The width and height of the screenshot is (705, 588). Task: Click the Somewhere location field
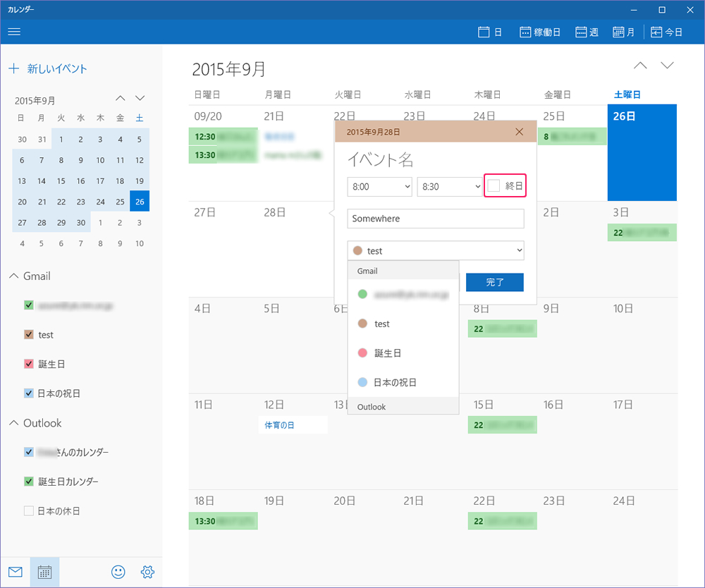436,219
